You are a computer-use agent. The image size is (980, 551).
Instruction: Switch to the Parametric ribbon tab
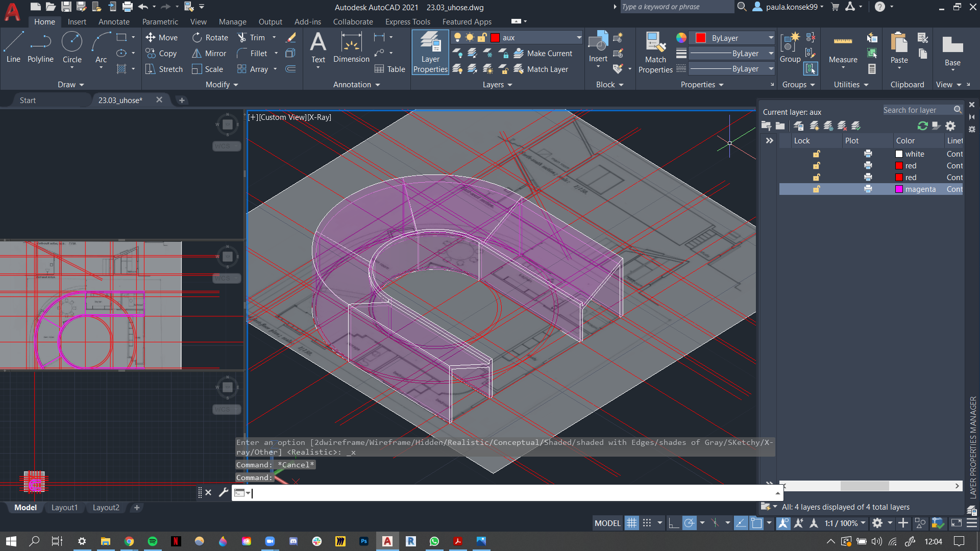[x=160, y=21]
